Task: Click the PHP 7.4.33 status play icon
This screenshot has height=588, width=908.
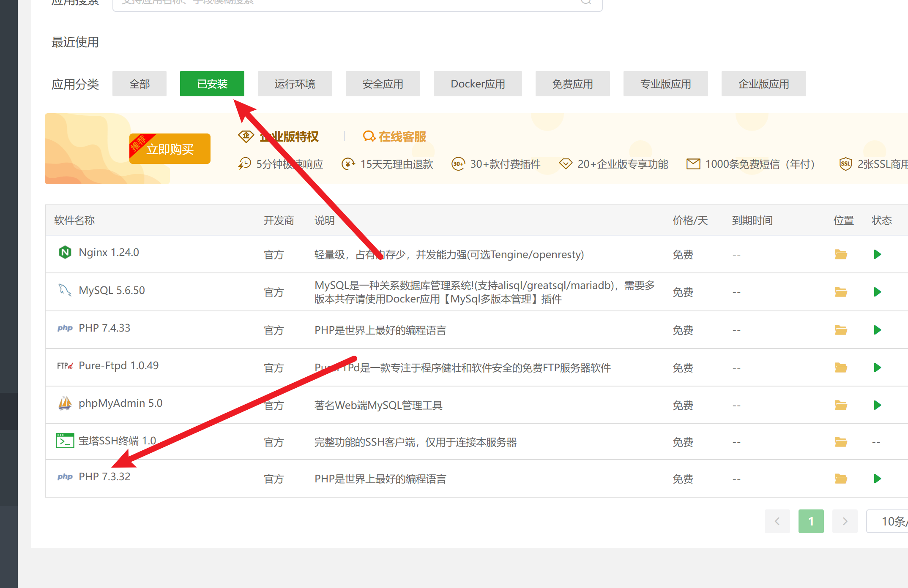Action: (877, 330)
